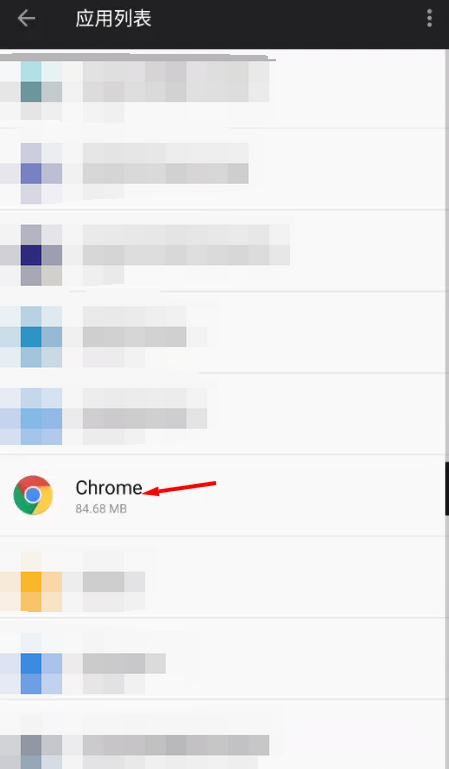The height and width of the screenshot is (769, 449).
Task: Click the dark scrollbar handle on right edge
Action: tap(447, 488)
